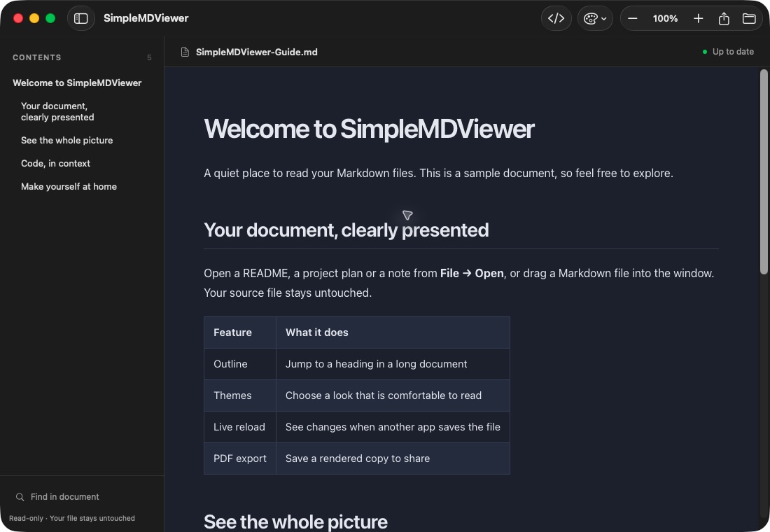The image size is (770, 532).
Task: Open the share or export icon
Action: click(x=723, y=19)
